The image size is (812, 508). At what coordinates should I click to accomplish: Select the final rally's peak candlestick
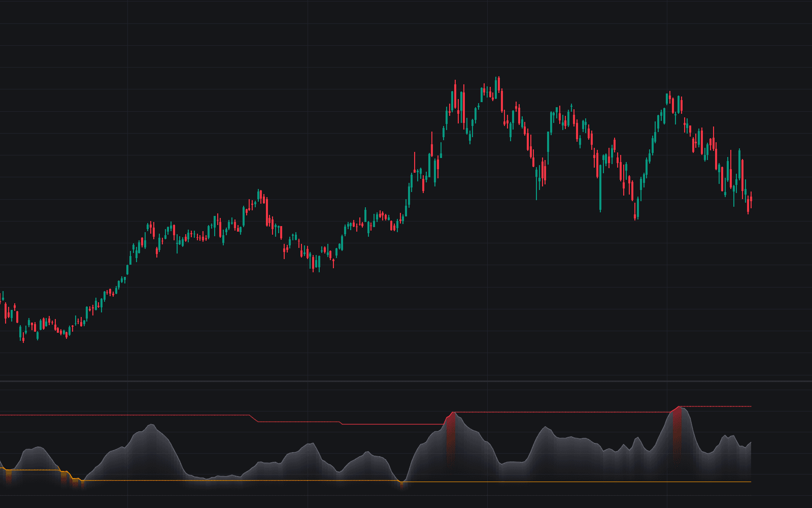[670, 98]
